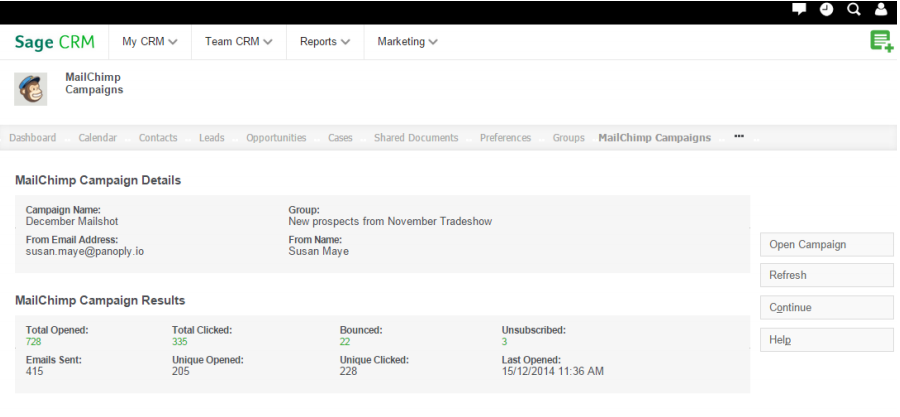Expand the Reports menu
Viewport: 900px width, 417px height.
click(325, 41)
